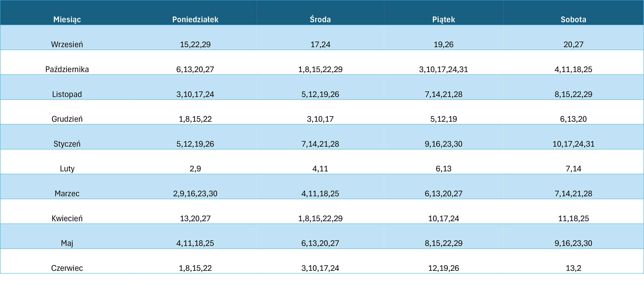Select the Piątek column header
644x287 pixels.
(x=443, y=19)
